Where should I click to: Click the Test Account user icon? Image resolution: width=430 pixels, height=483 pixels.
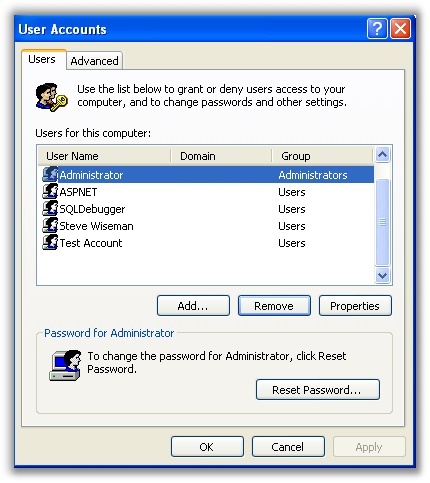click(x=50, y=243)
